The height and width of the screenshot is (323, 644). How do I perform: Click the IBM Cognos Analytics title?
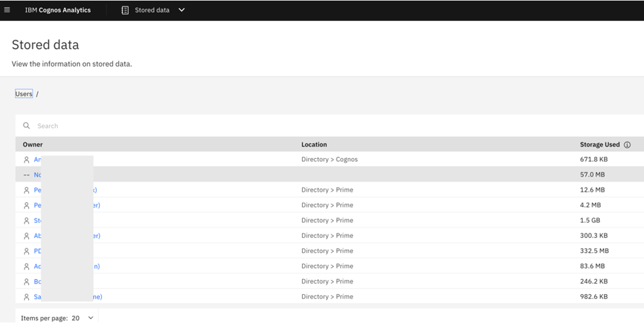point(58,10)
